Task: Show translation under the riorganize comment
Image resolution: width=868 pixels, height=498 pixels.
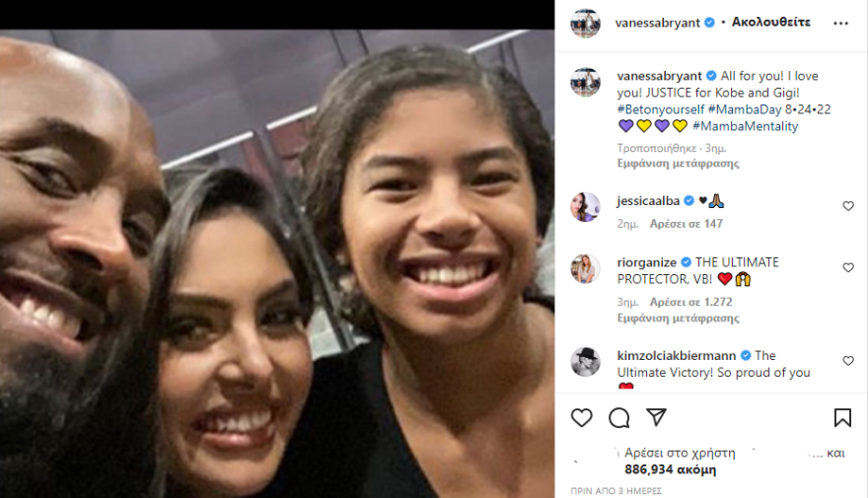Action: [679, 319]
